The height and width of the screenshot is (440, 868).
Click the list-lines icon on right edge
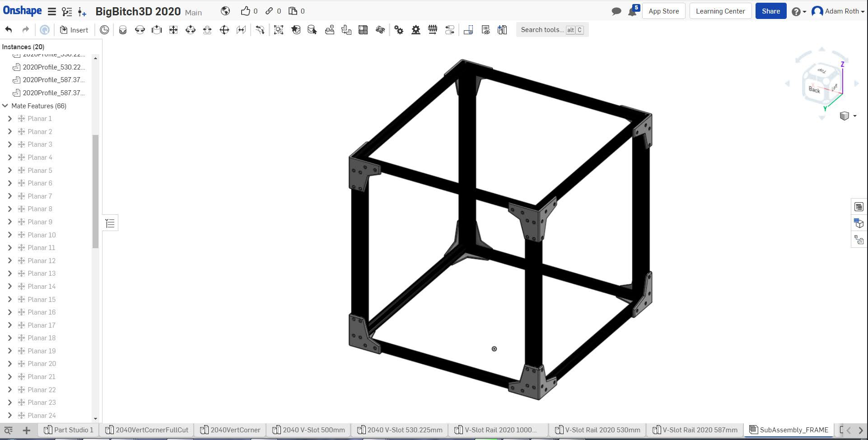tap(859, 207)
